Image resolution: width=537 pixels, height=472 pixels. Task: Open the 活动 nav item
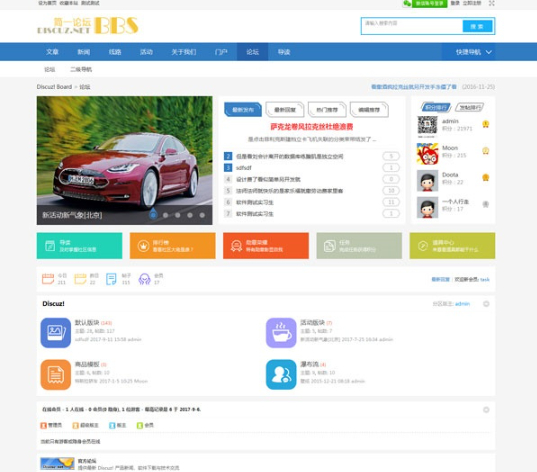(146, 52)
